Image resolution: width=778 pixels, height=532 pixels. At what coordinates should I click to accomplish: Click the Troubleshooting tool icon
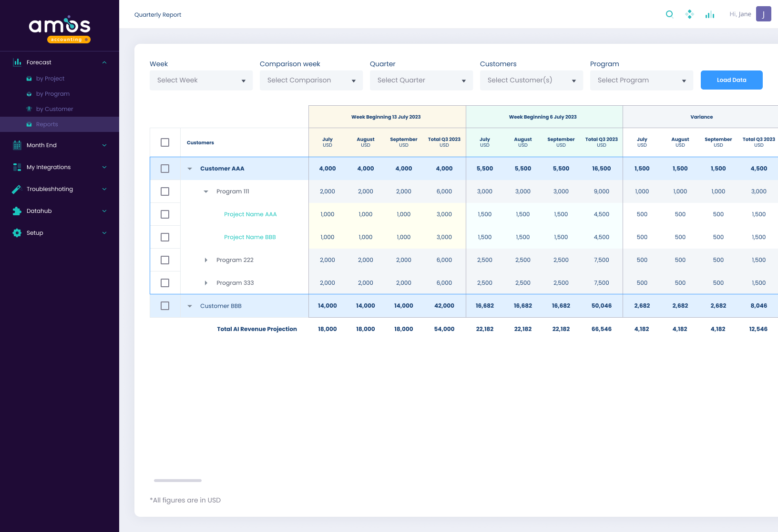click(17, 189)
